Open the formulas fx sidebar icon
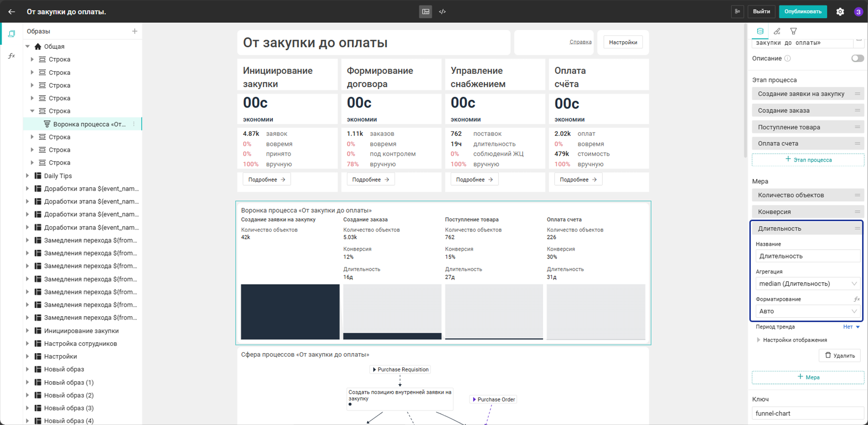Viewport: 868px width, 425px height. [12, 56]
